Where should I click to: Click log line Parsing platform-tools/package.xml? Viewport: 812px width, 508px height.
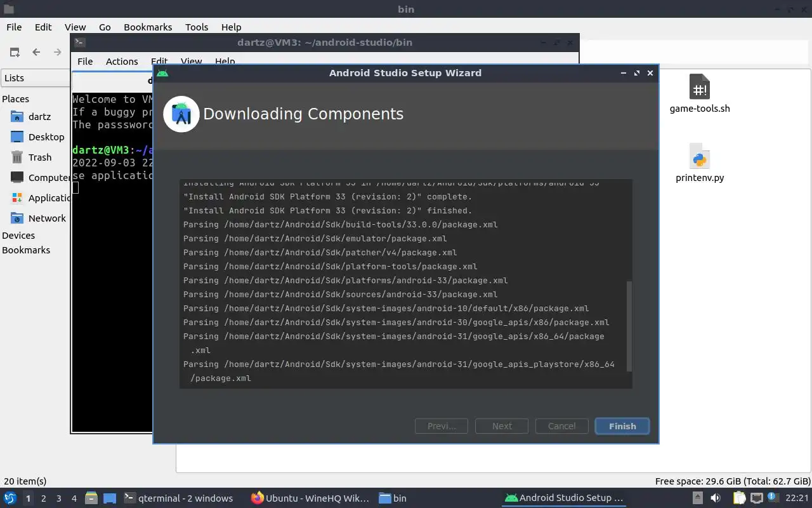(330, 266)
